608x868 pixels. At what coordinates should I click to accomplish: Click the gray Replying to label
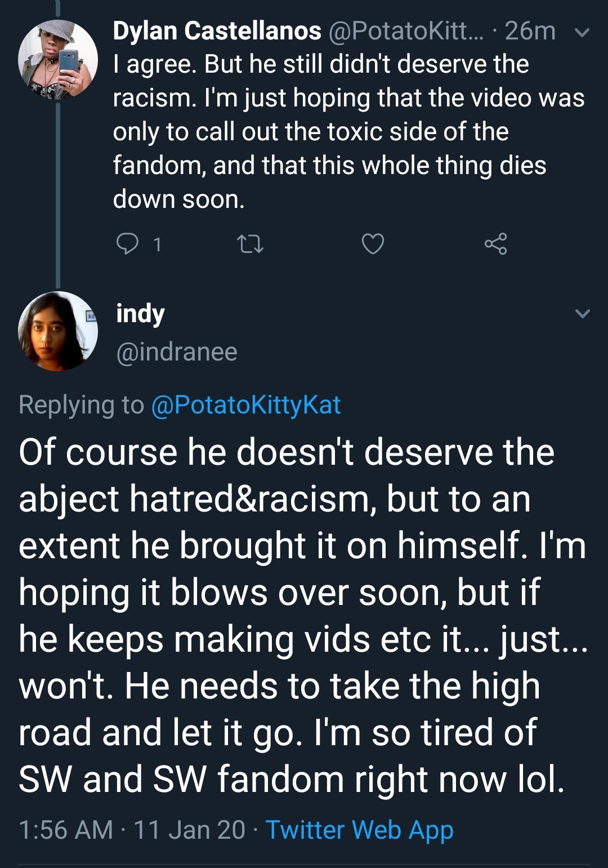pyautogui.click(x=81, y=405)
